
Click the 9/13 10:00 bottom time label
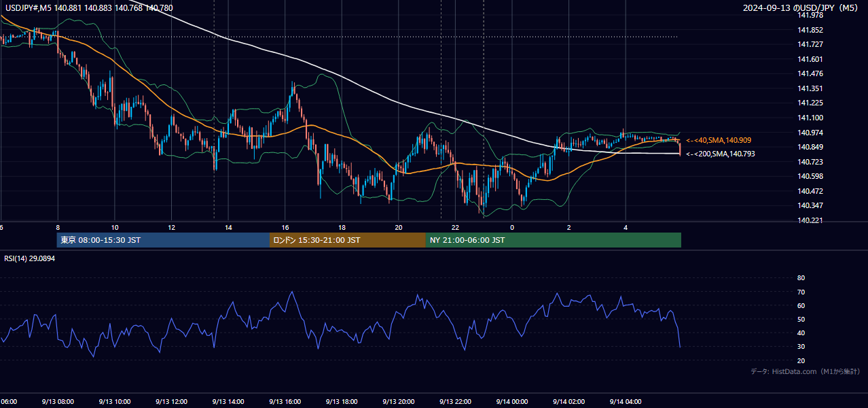click(114, 401)
